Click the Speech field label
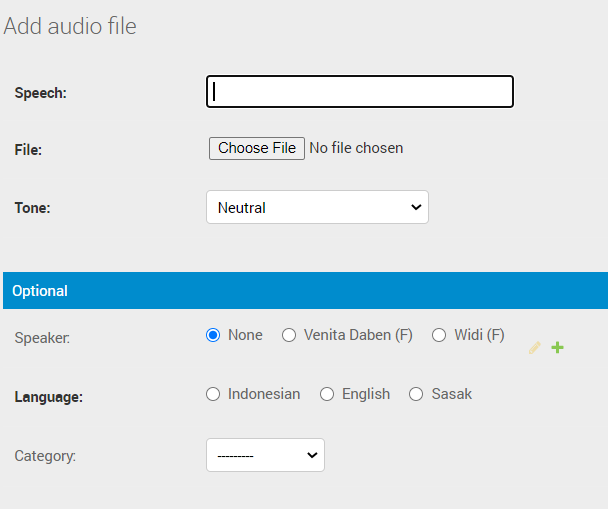This screenshot has height=509, width=608. pos(41,93)
